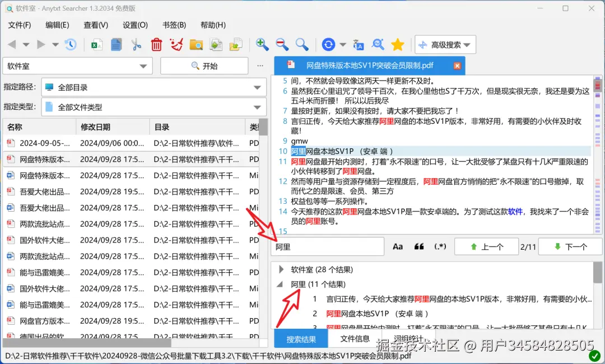
Task: Select the 网盘官方版本 file row
Action: 131,321
